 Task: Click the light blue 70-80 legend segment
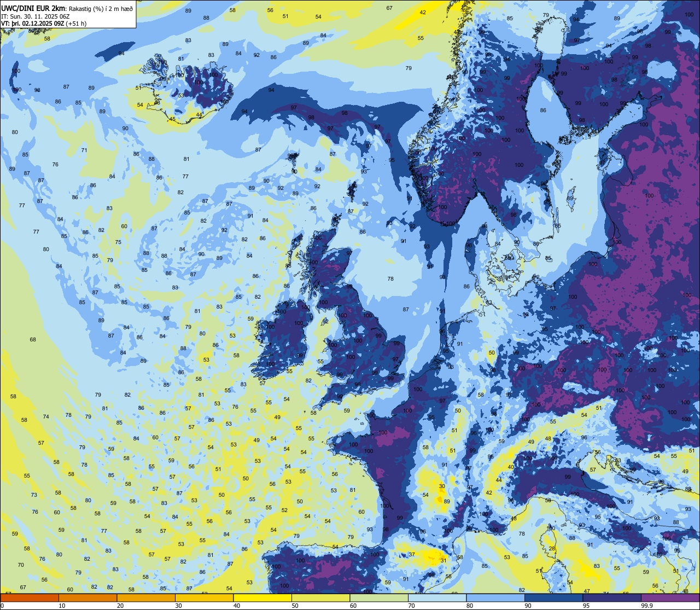coord(437,597)
